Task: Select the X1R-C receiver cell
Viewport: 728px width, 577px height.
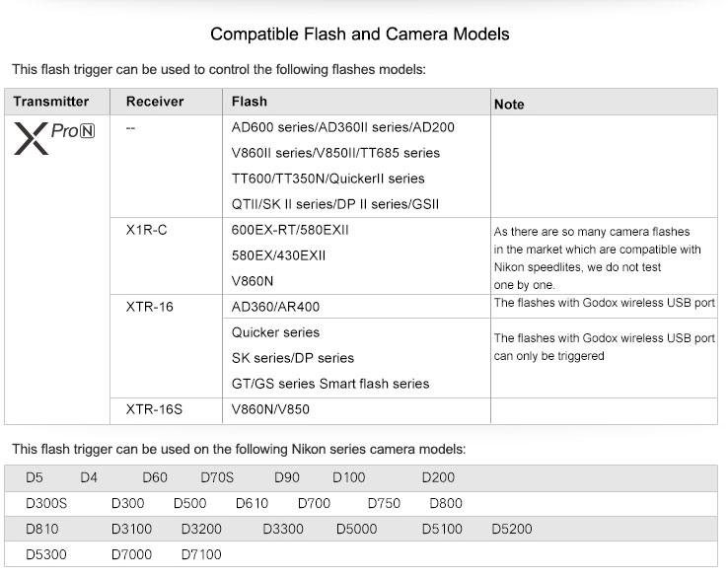Action: 147,230
